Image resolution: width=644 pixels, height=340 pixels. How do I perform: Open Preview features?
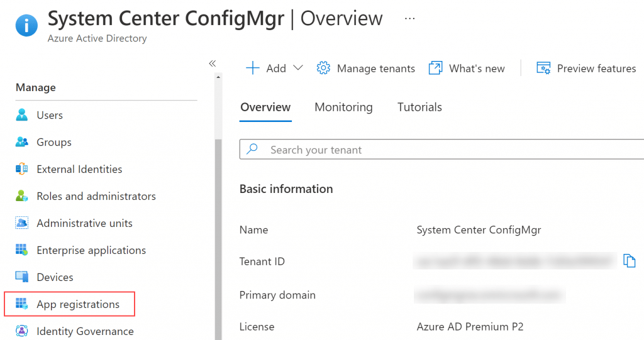(x=596, y=68)
